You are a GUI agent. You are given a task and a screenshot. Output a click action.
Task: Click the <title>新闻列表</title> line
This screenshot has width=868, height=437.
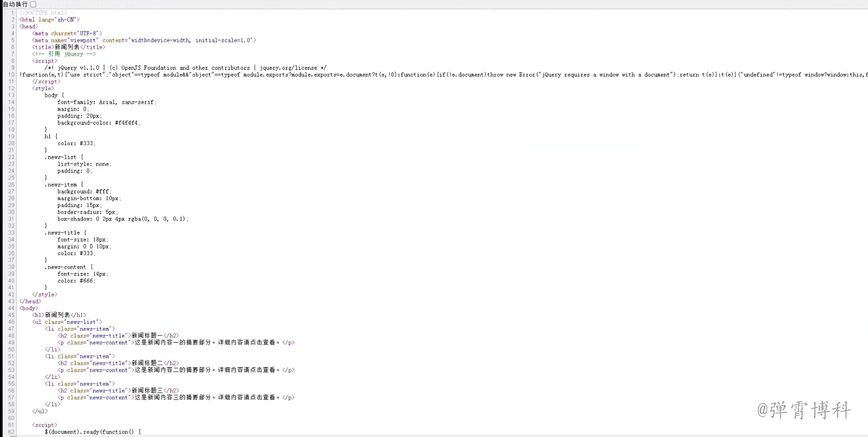[x=69, y=47]
